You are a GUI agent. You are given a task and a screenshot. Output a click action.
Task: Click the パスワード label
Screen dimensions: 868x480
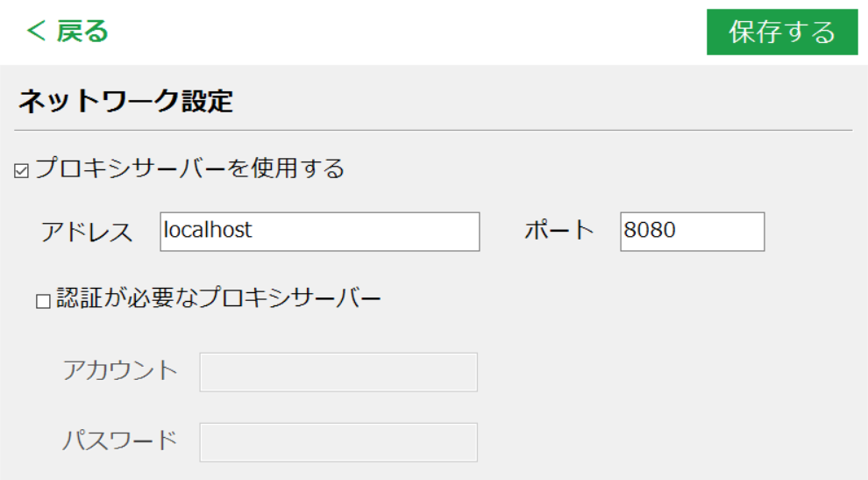coord(119,441)
